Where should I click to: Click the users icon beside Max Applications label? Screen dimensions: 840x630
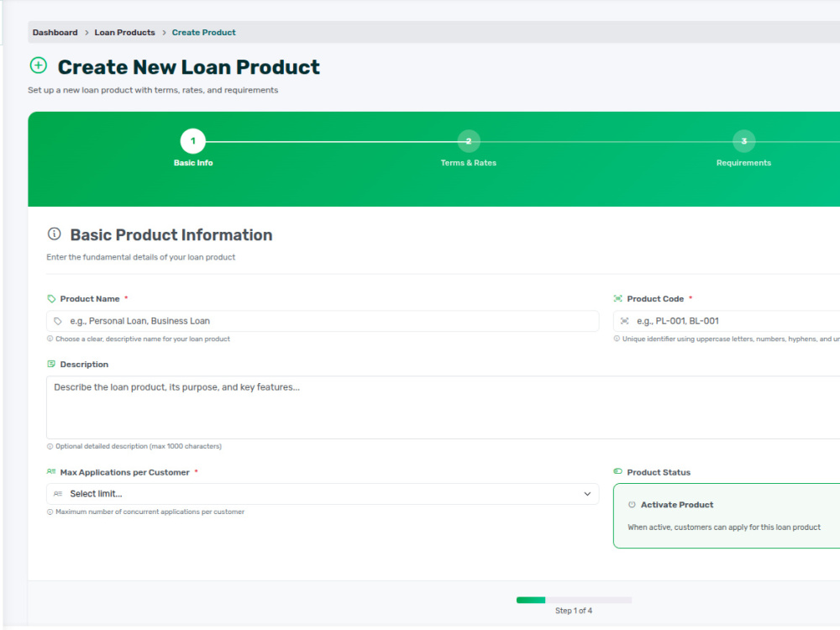pyautogui.click(x=51, y=471)
